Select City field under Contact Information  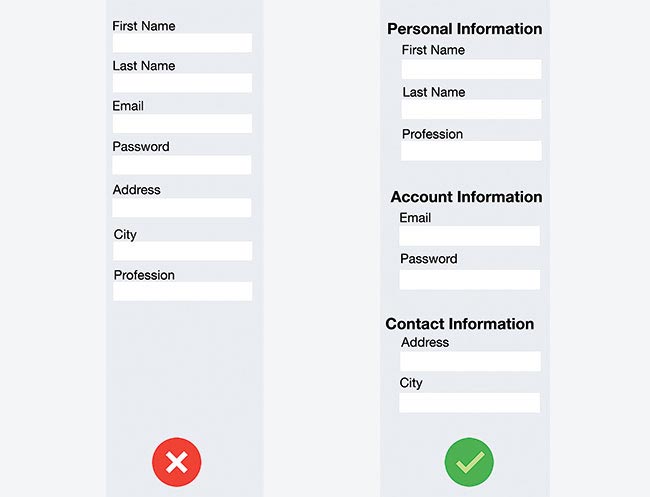[469, 402]
